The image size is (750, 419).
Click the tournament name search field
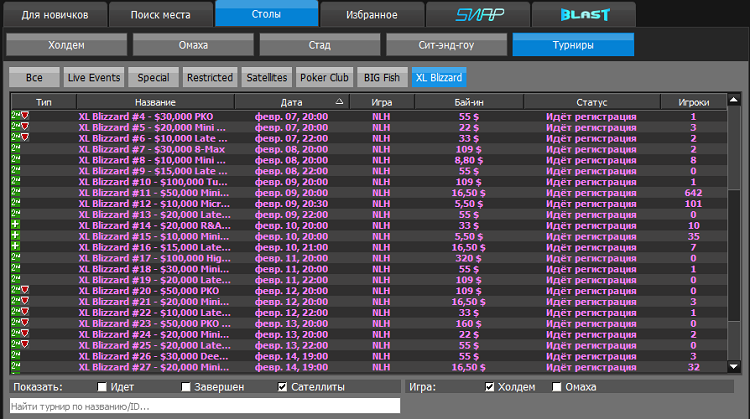coord(204,405)
